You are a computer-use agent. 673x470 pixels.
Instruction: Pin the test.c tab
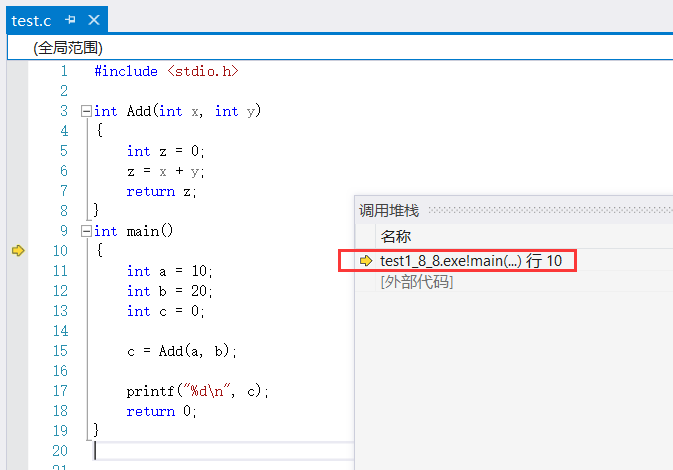coord(70,20)
